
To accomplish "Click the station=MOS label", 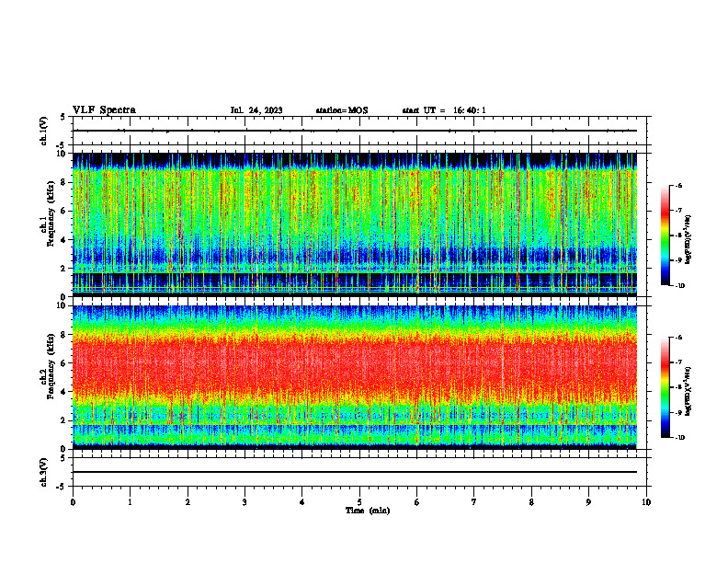I will pyautogui.click(x=342, y=110).
